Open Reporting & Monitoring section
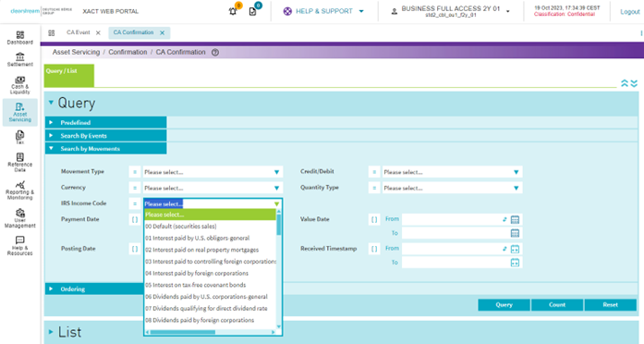Screen dimensions: 644x344 19,190
